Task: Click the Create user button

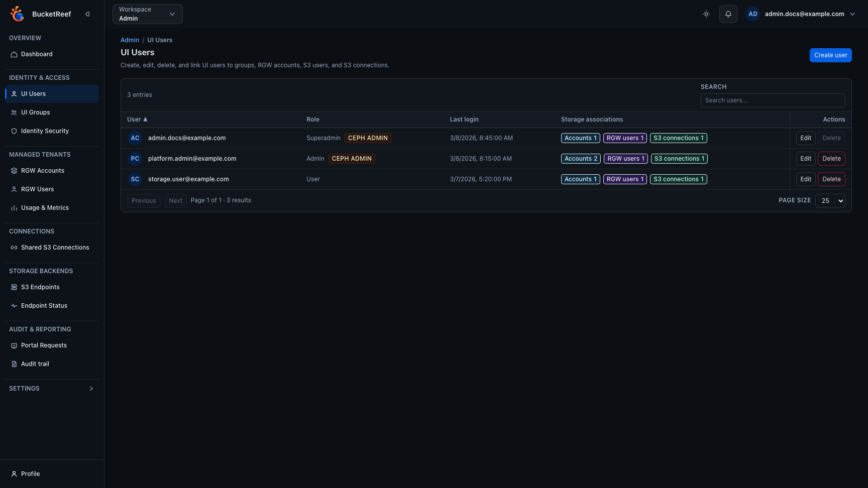Action: [830, 55]
